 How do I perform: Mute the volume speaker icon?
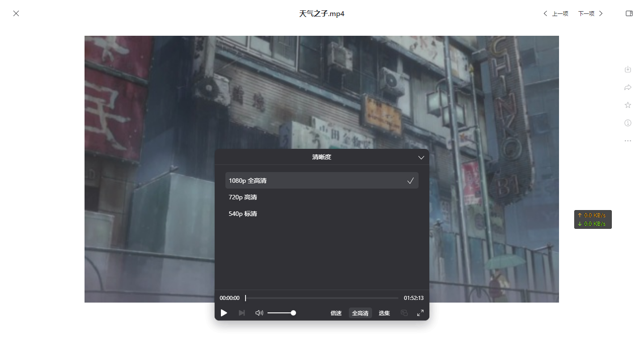point(259,313)
